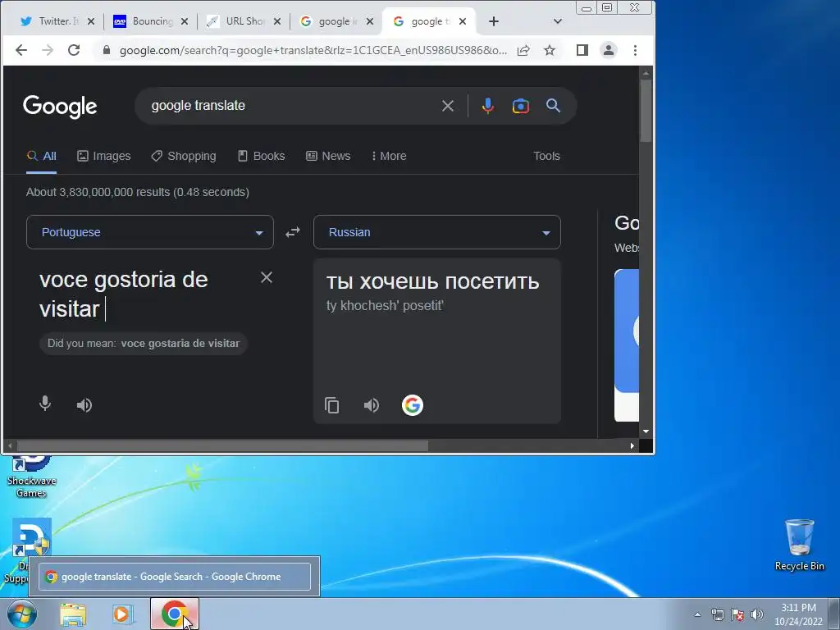Use microphone for translate voice input
Image resolution: width=840 pixels, height=630 pixels.
tap(46, 404)
